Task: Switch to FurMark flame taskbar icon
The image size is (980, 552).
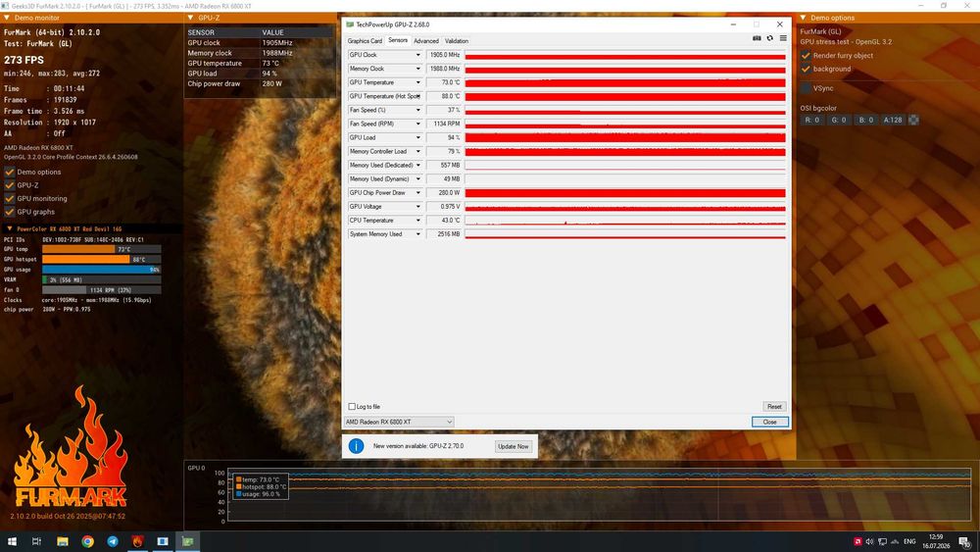Action: [137, 541]
